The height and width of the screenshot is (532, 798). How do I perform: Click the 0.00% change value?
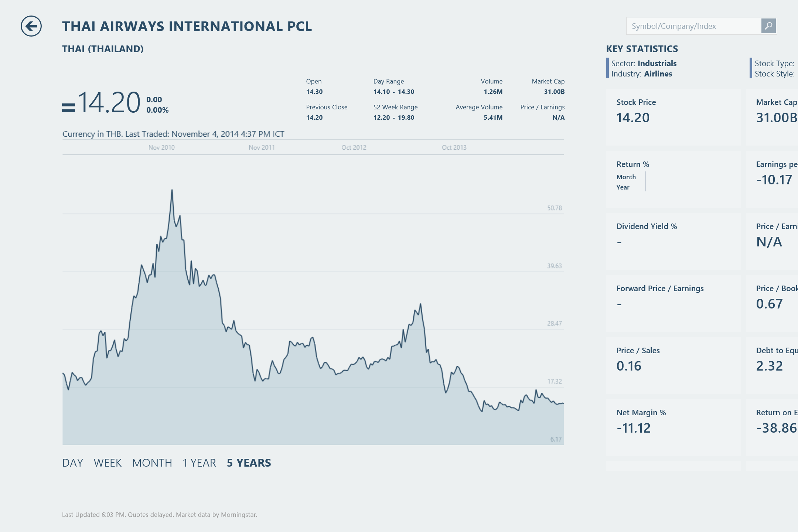(x=157, y=110)
